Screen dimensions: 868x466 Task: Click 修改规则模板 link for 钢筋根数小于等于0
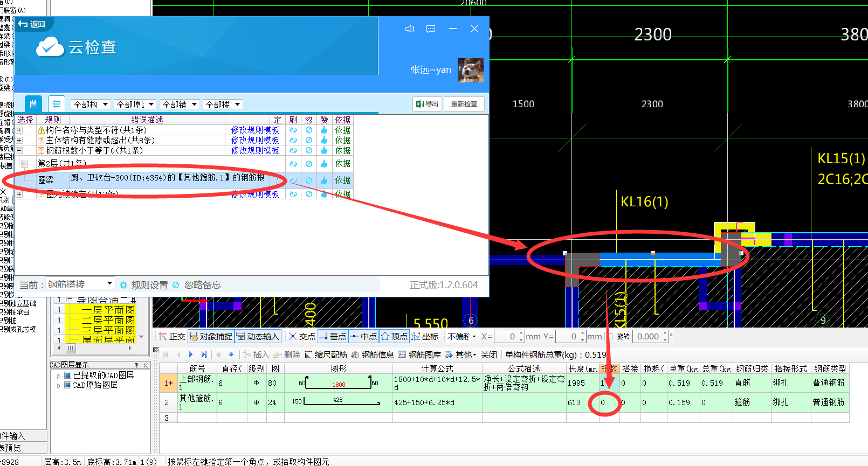(x=255, y=150)
